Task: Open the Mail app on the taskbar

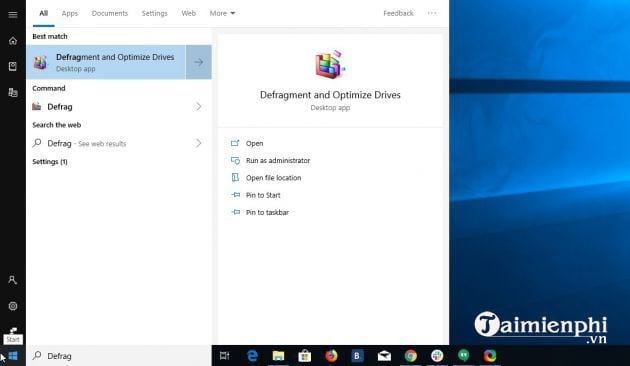Action: [384, 356]
